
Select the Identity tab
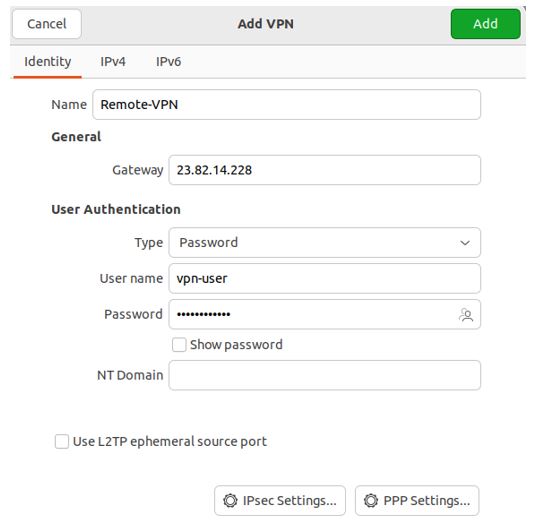pos(48,62)
